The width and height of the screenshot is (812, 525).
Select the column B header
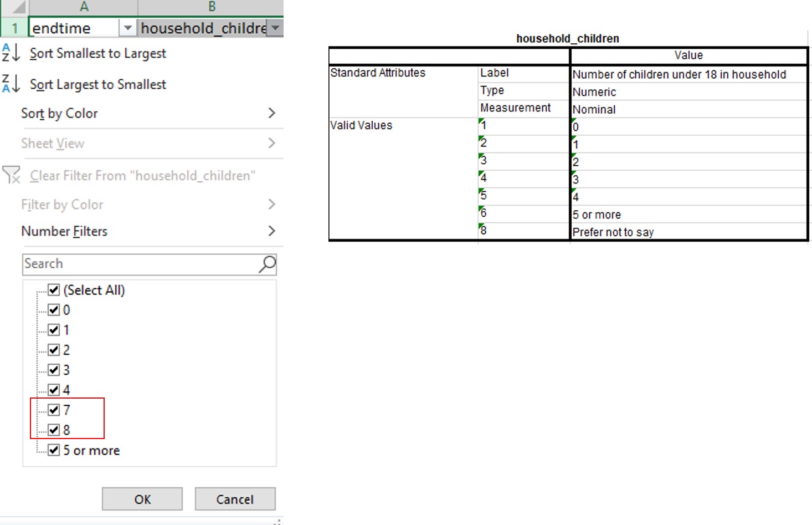(x=211, y=7)
